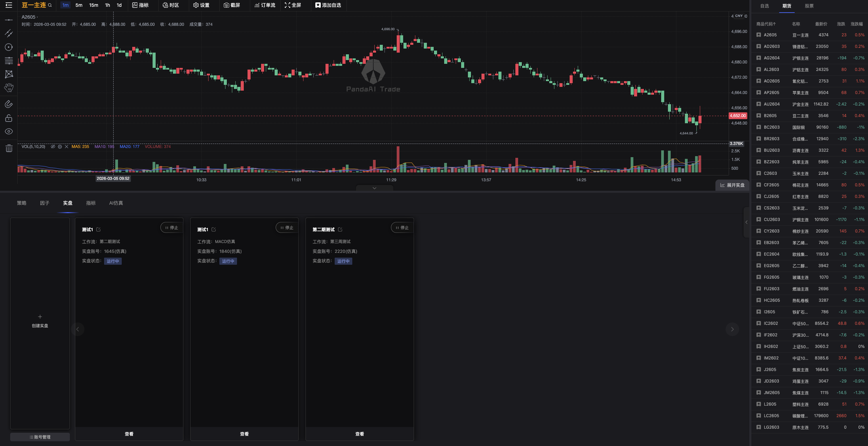Show previous live cards with left arrow
Viewport: 868px width, 446px height.
click(78, 329)
